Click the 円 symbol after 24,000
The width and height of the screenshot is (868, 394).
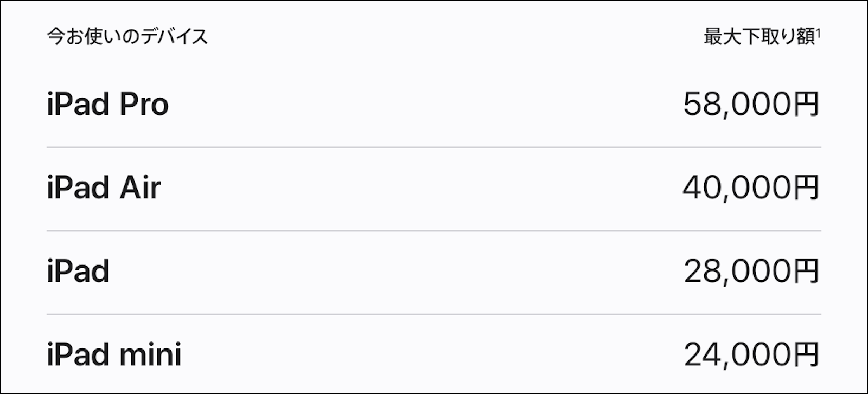[807, 354]
